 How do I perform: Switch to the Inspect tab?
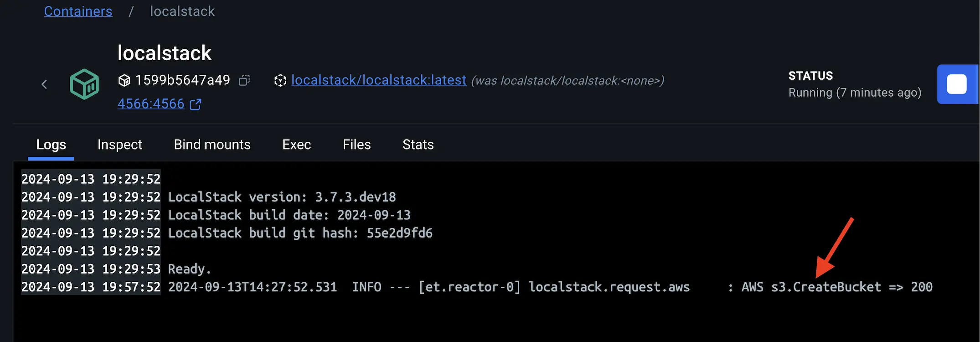[x=120, y=145]
